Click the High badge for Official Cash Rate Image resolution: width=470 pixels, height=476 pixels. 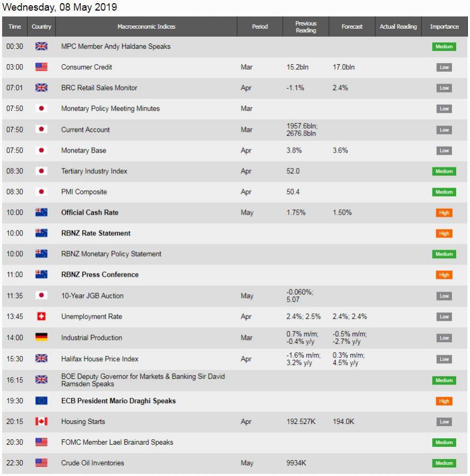tap(444, 212)
